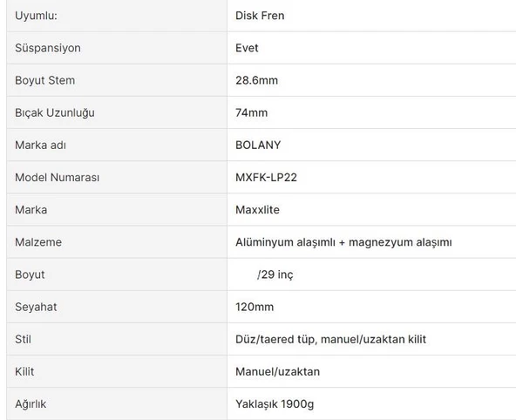Click the "Bıçak Uzunluğu" label
The image size is (516, 420).
point(55,112)
